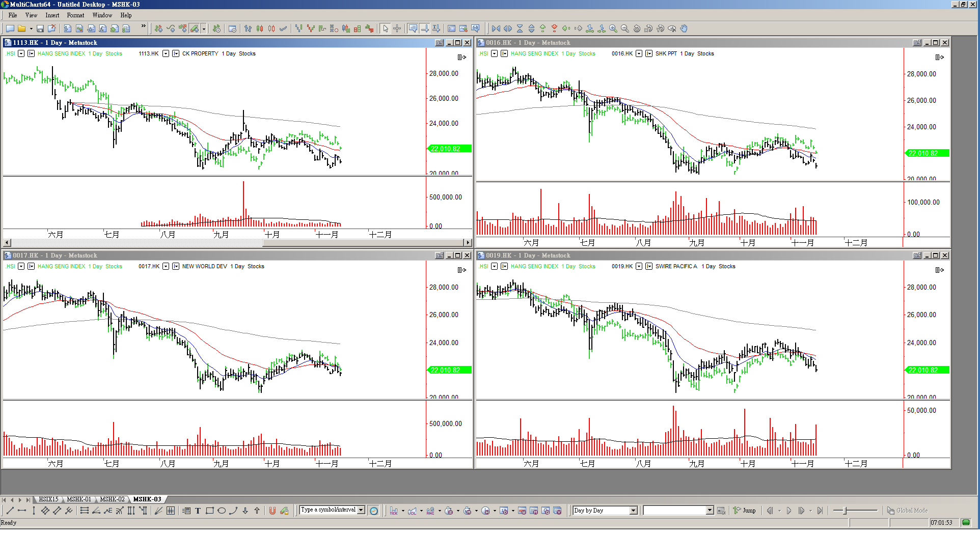Screen dimensions: 980x538
Task: Select the rectangle drawing tool
Action: tap(209, 511)
